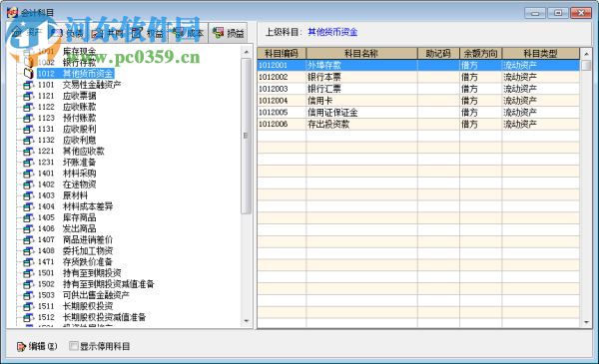The image size is (599, 364).
Task: Click the 银行汇票 name cell
Action: [x=361, y=89]
